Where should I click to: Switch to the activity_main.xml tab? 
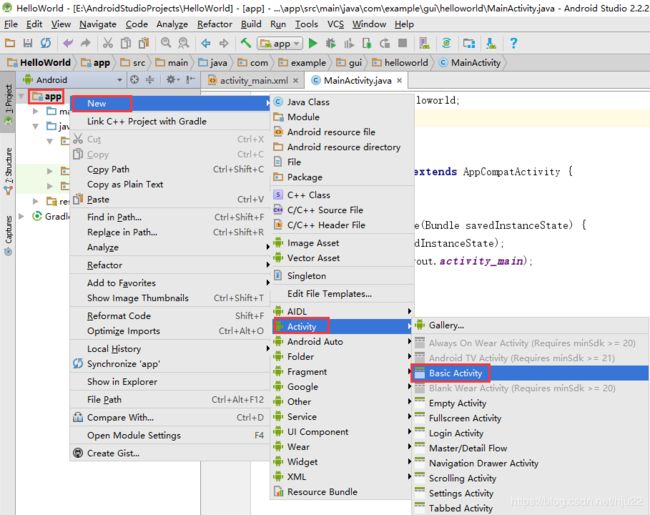point(253,80)
